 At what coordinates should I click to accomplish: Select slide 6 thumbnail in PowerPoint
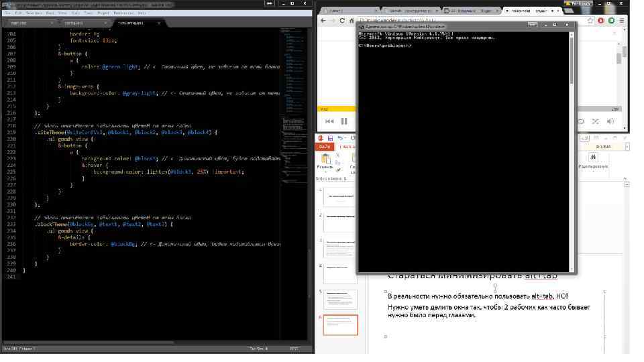tap(341, 325)
